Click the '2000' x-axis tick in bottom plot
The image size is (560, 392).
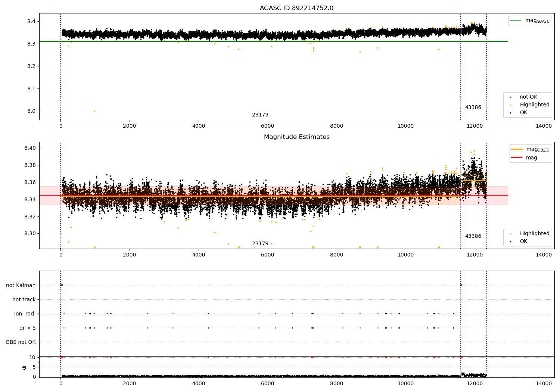pyautogui.click(x=130, y=383)
